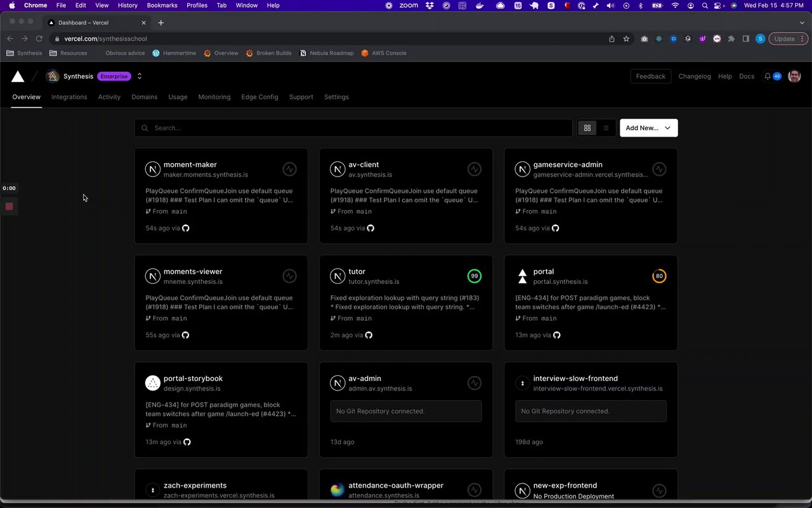This screenshot has width=812, height=508.
Task: Open the Support tab
Action: point(301,97)
